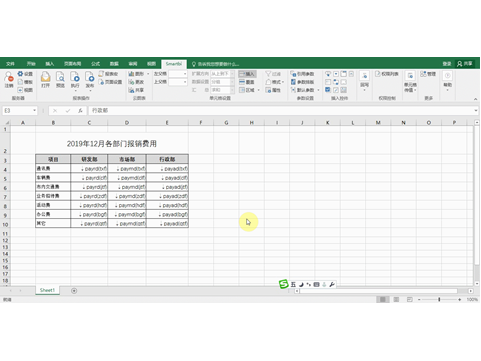
Task: Expand the 发布 button dropdown arrow
Action: (x=90, y=91)
